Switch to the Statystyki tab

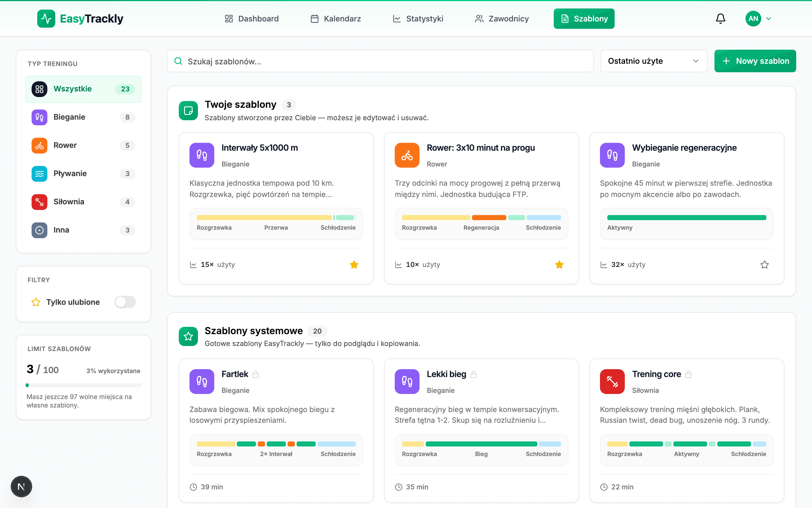(x=418, y=18)
